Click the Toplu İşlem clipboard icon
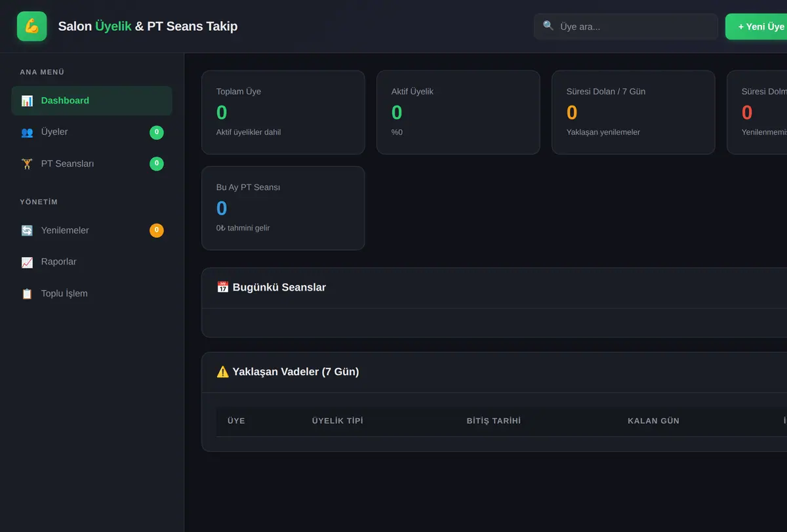The image size is (787, 532). coord(27,293)
